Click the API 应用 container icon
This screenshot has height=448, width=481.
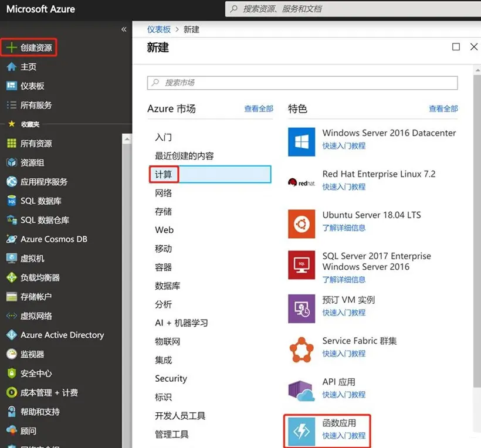point(302,391)
